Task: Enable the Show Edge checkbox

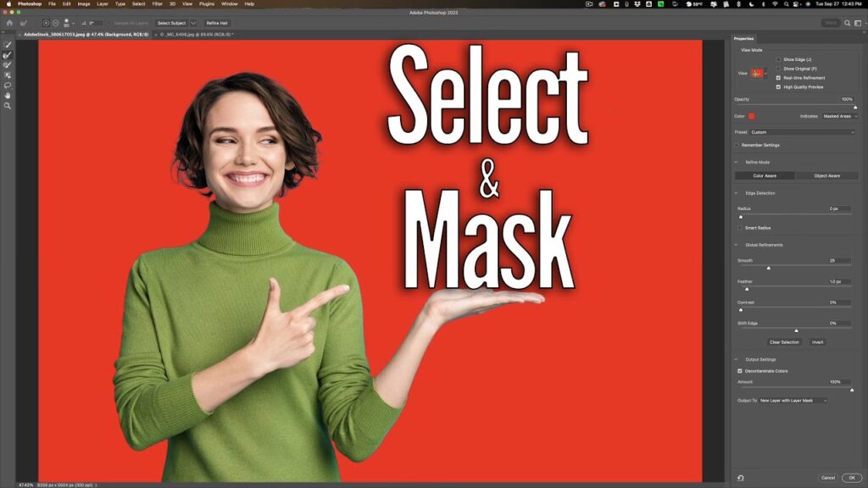Action: point(778,59)
